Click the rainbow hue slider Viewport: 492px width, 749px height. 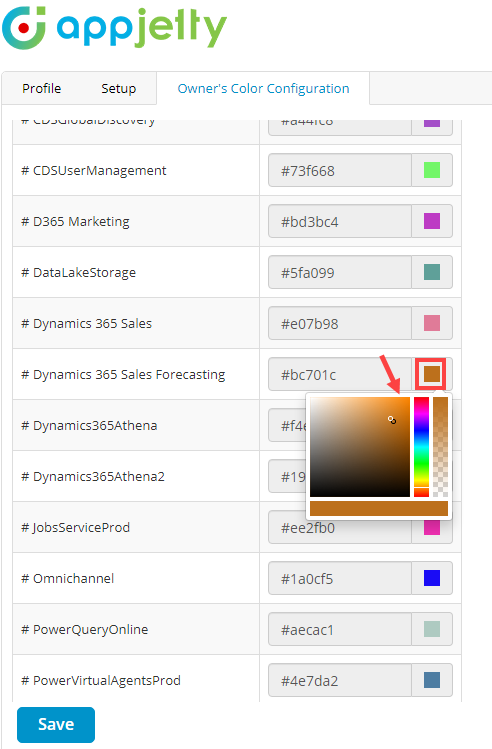[421, 447]
